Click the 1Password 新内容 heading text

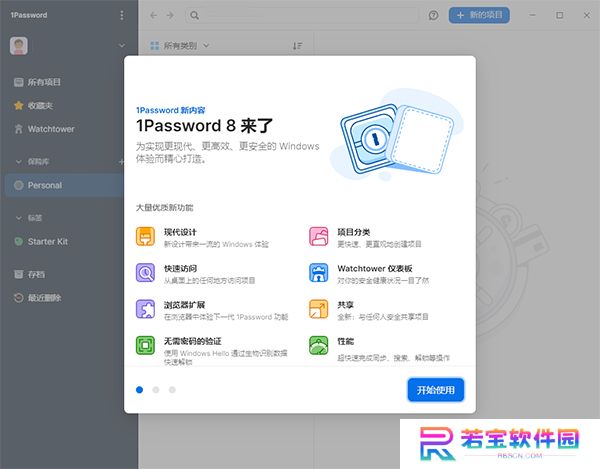pyautogui.click(x=171, y=110)
